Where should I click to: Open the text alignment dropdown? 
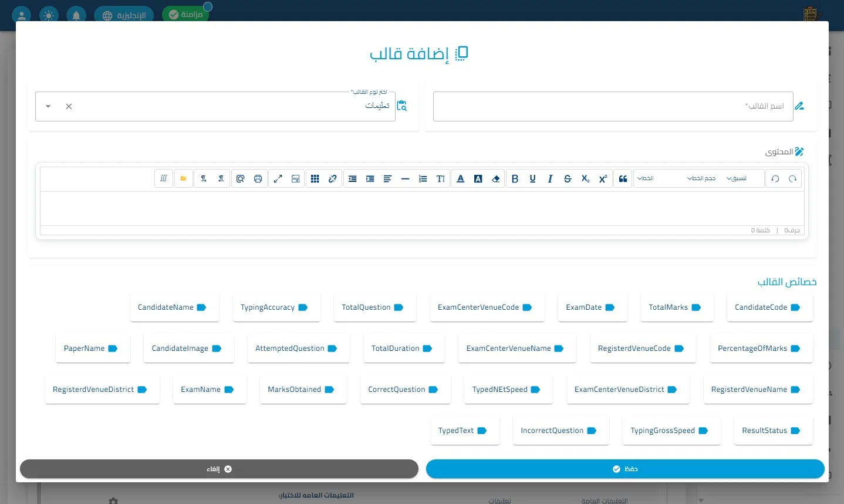point(387,178)
